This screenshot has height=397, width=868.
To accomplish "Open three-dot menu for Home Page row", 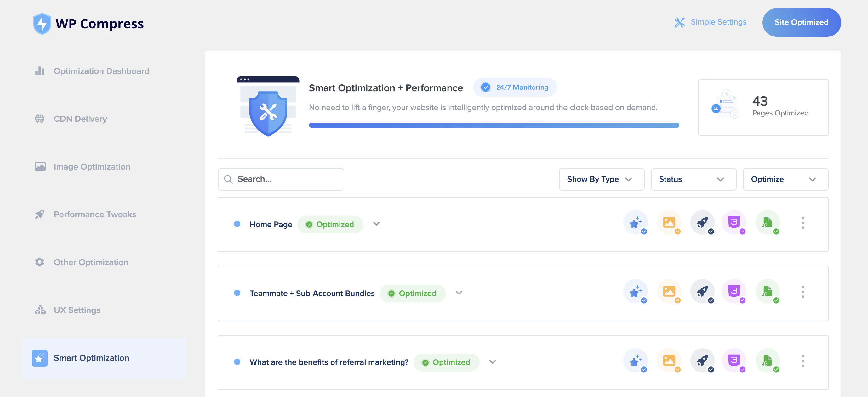I will (x=803, y=223).
